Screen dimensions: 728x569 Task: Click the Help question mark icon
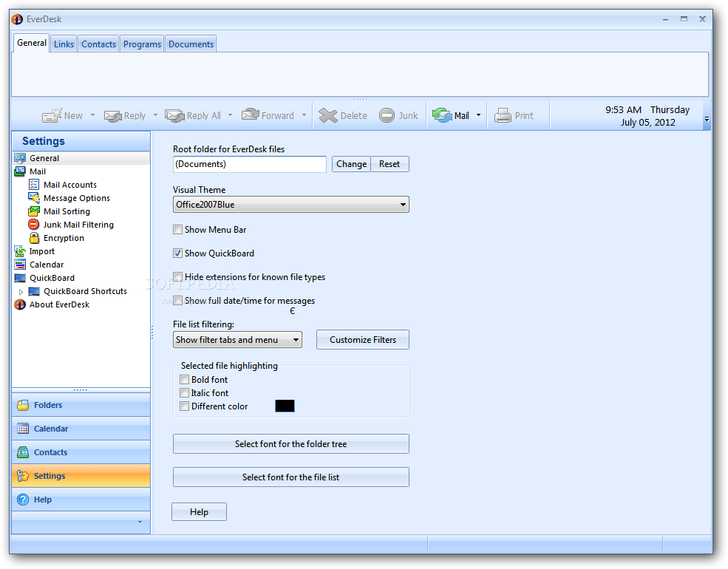(x=23, y=500)
